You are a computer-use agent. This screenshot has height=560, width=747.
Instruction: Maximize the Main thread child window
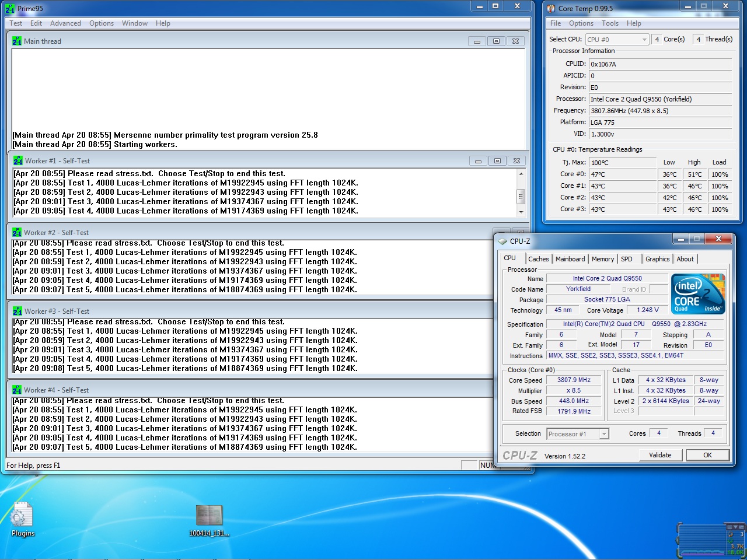(x=496, y=41)
